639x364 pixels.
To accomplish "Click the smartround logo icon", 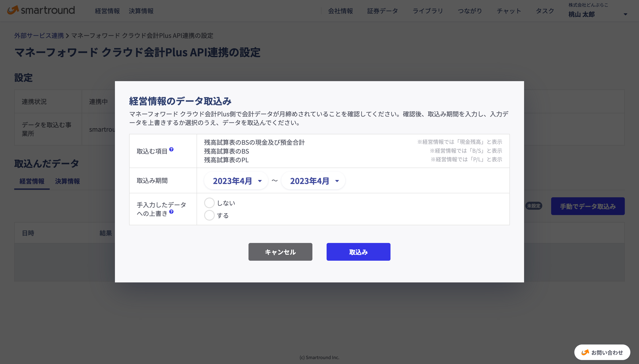I will (x=13, y=10).
